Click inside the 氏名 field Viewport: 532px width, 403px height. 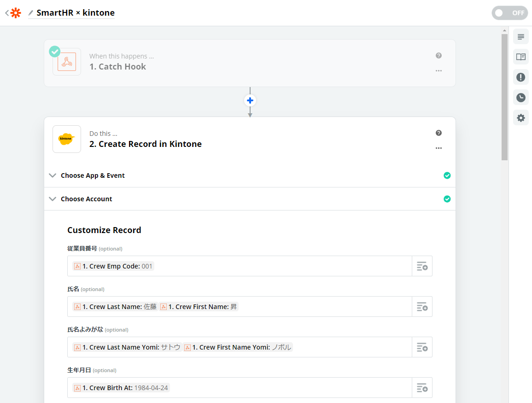(x=240, y=307)
